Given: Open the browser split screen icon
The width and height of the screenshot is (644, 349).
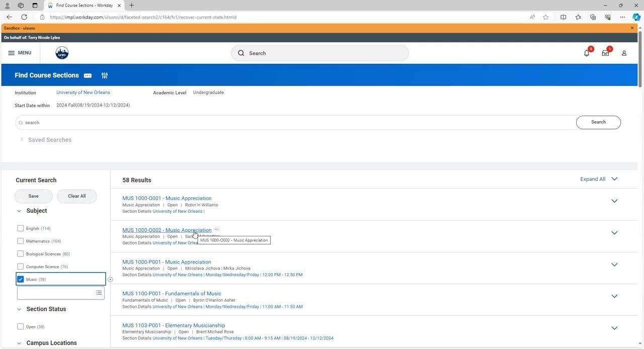Looking at the screenshot, I should pyautogui.click(x=563, y=17).
